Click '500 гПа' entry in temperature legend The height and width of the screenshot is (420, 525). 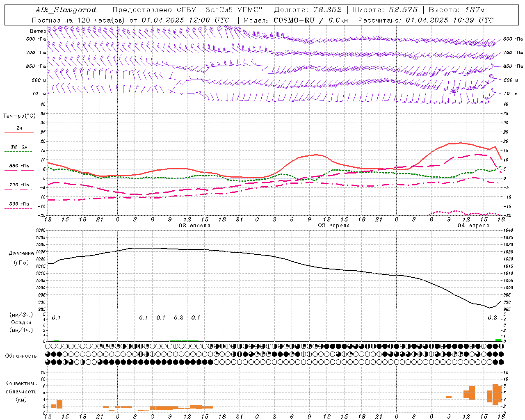pyautogui.click(x=19, y=204)
